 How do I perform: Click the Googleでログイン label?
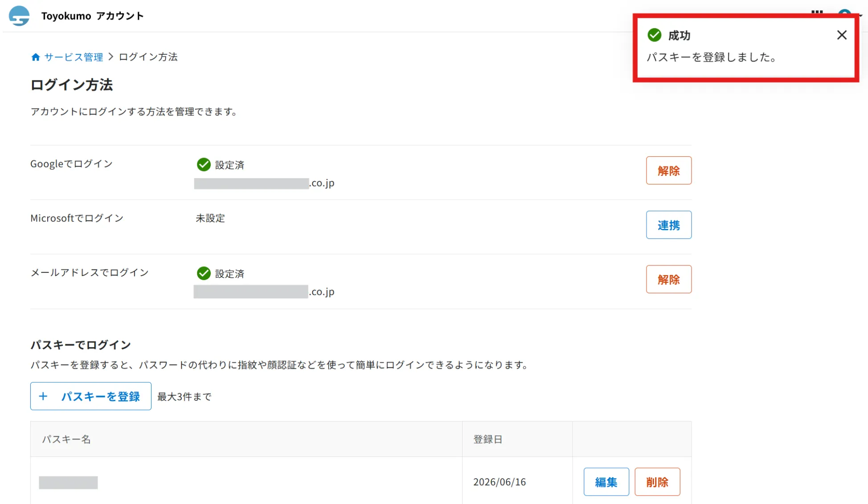pos(71,164)
